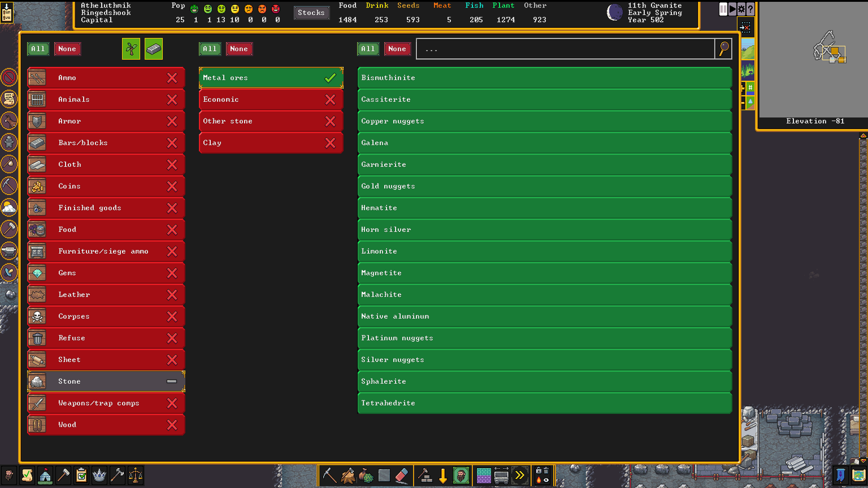The width and height of the screenshot is (868, 488).
Task: Open the game settings gear icon
Action: pyautogui.click(x=741, y=9)
